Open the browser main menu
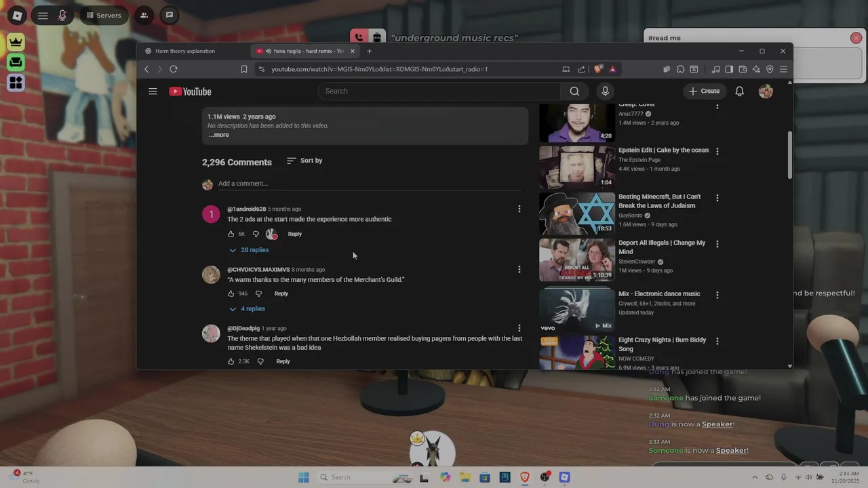This screenshot has width=868, height=488. coord(783,69)
